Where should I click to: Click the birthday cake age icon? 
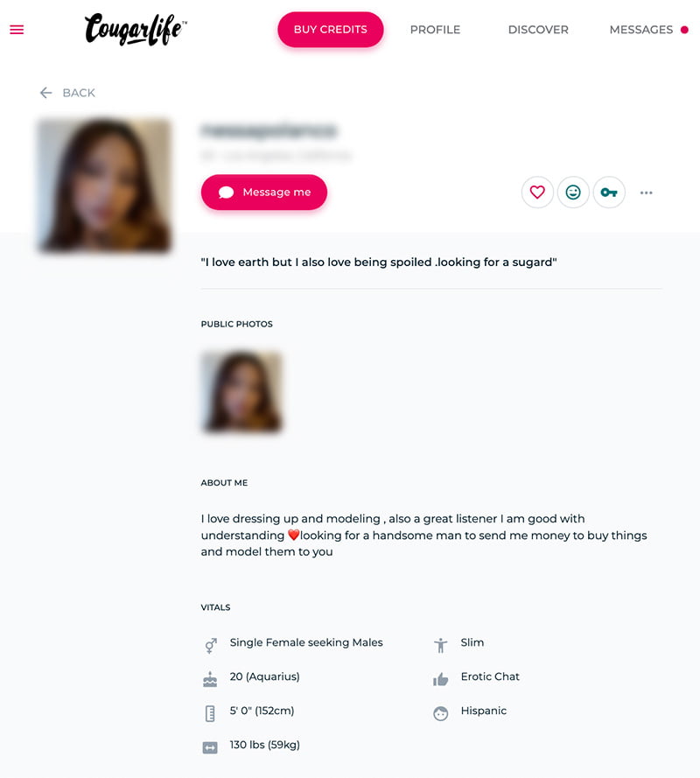tap(210, 679)
